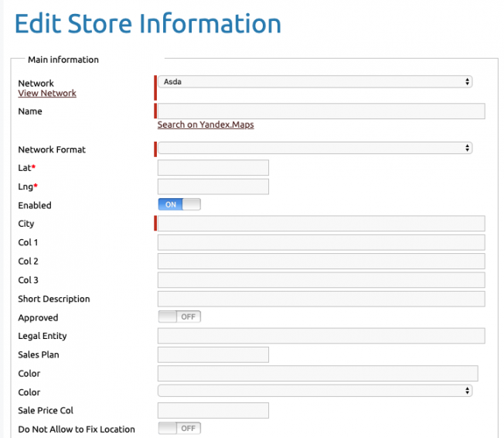Click the Col 2 input box

point(322,262)
